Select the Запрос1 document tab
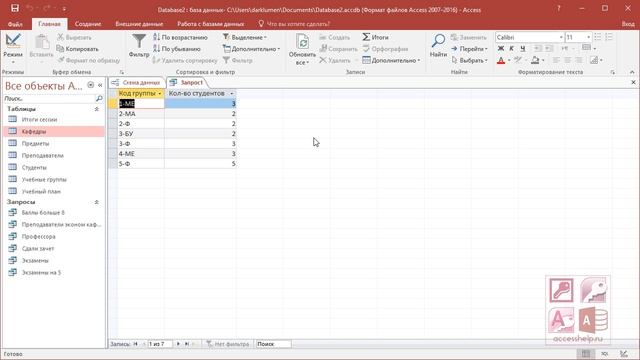The width and height of the screenshot is (640, 360). 187,82
